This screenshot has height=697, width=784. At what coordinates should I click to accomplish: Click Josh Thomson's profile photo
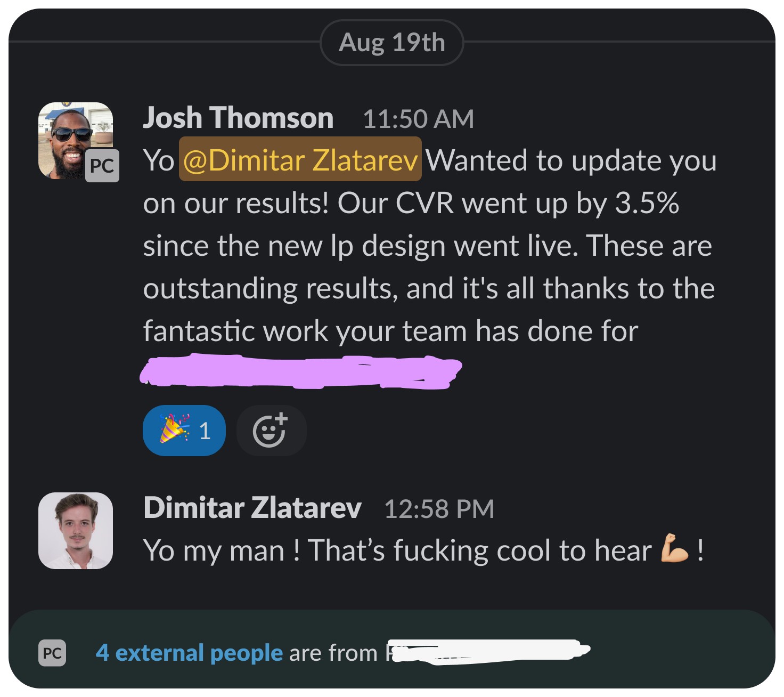[x=76, y=141]
